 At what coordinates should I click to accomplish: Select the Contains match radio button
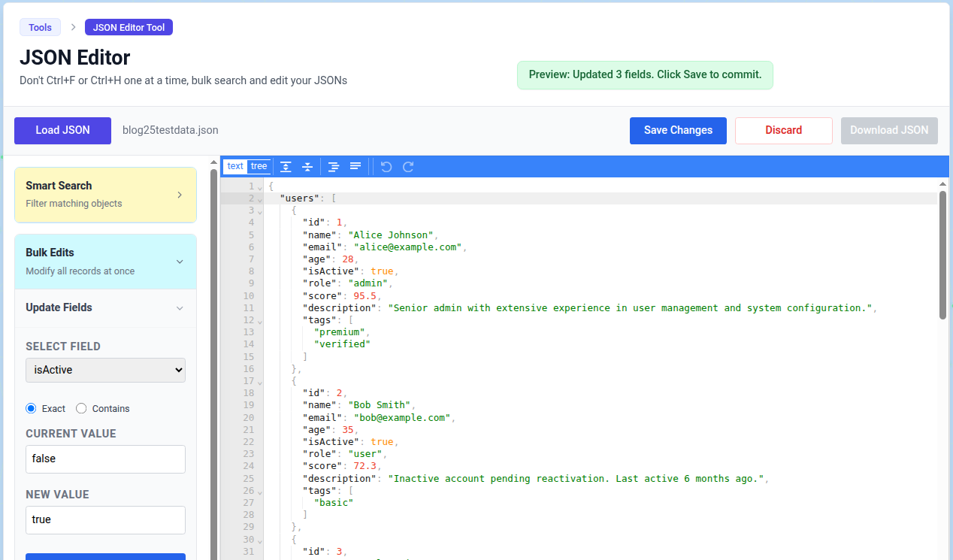coord(81,409)
